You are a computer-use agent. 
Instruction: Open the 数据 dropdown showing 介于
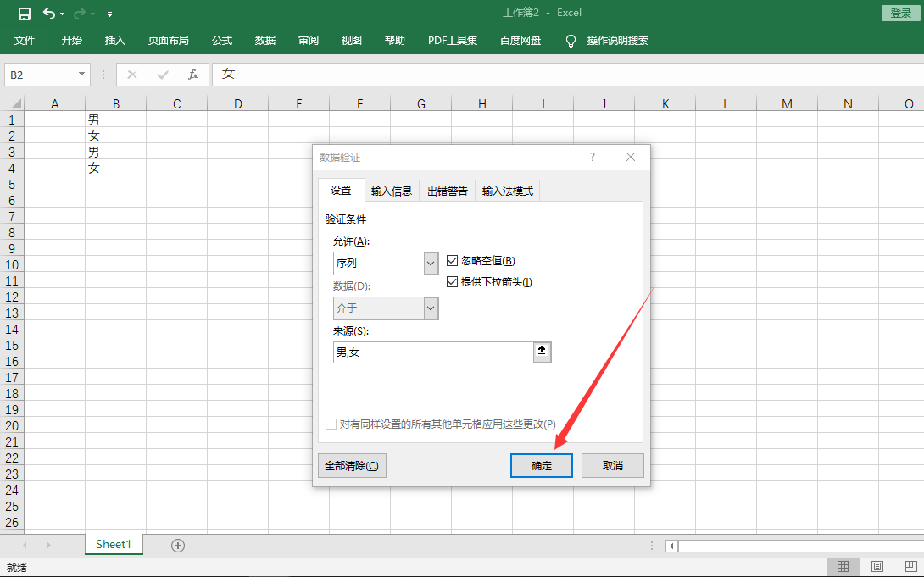[x=431, y=308]
